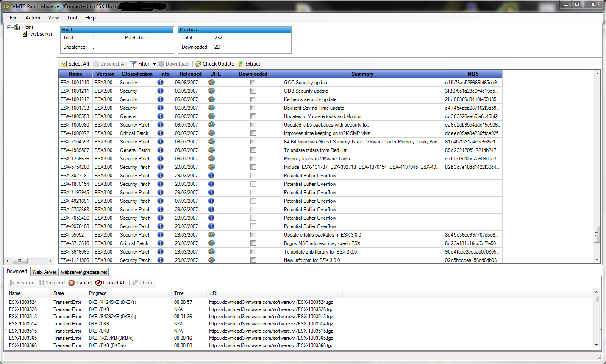Open the Action menu

[33, 18]
